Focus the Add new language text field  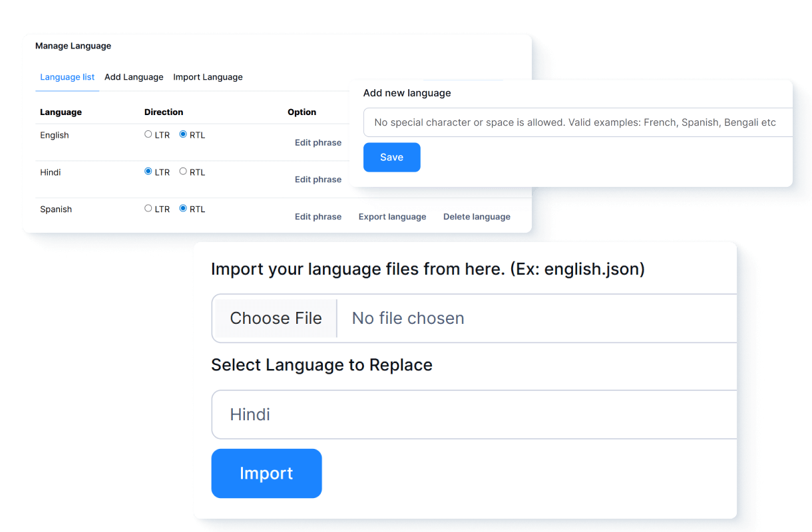click(x=575, y=122)
